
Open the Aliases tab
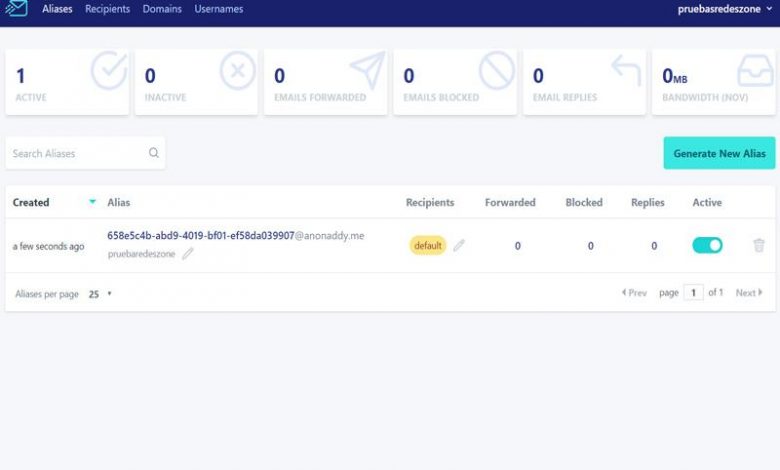click(57, 9)
